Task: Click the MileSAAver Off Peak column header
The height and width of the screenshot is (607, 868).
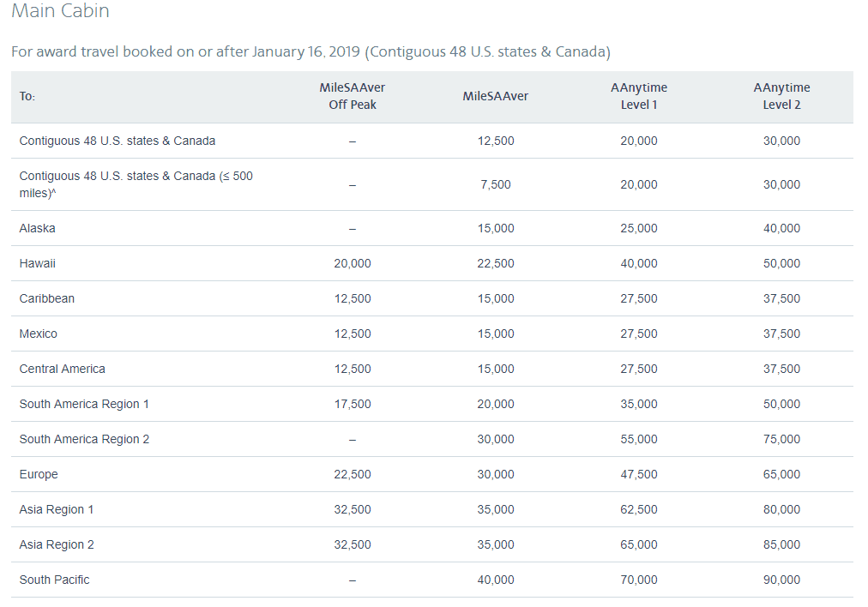Action: [x=352, y=96]
